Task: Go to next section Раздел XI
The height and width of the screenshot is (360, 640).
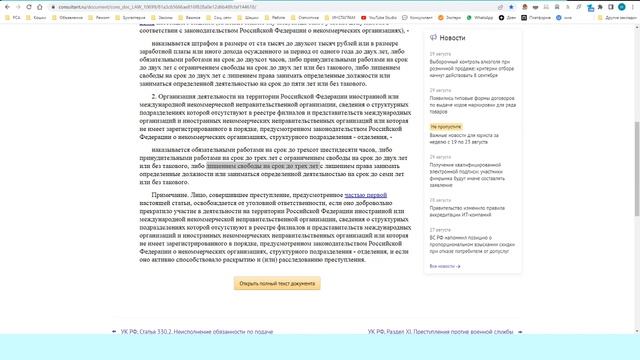Action: point(440,332)
